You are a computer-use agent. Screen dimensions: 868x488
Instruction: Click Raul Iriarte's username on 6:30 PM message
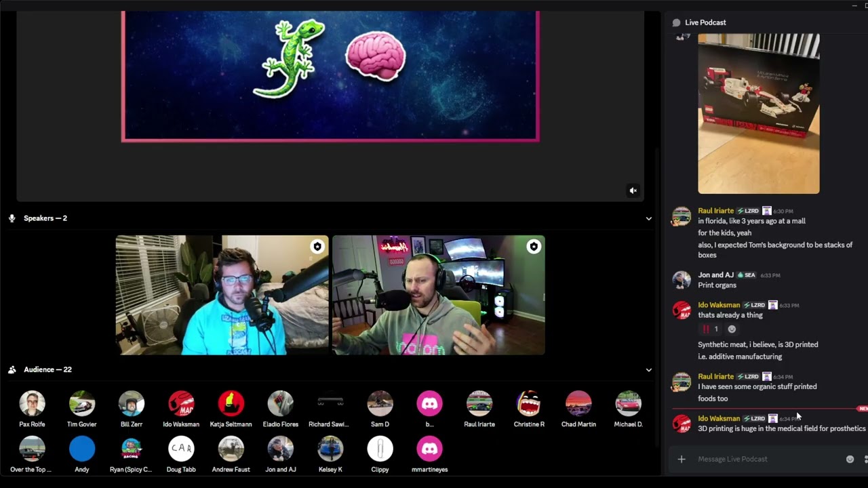pyautogui.click(x=715, y=211)
